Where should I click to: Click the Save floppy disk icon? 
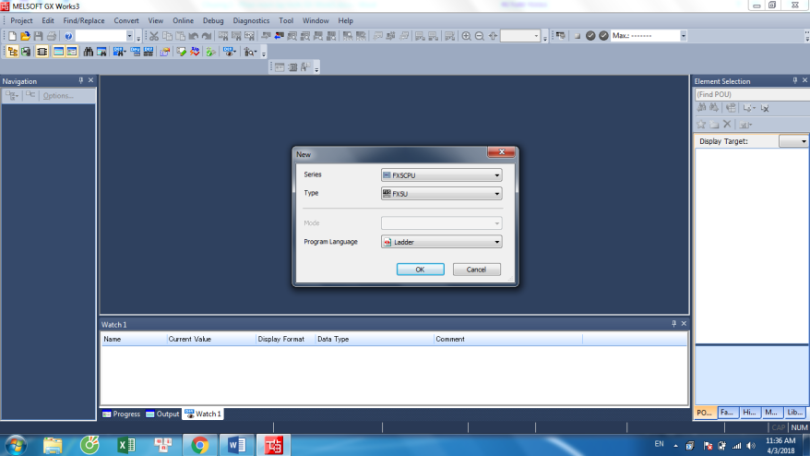pos(38,36)
